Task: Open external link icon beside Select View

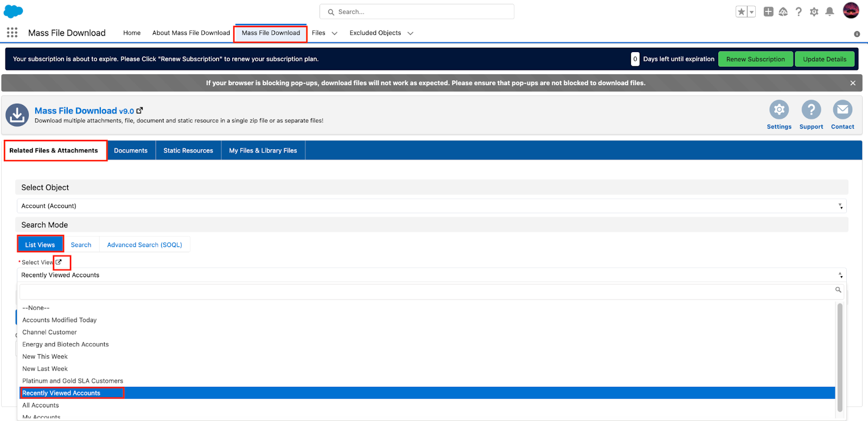Action: click(59, 262)
